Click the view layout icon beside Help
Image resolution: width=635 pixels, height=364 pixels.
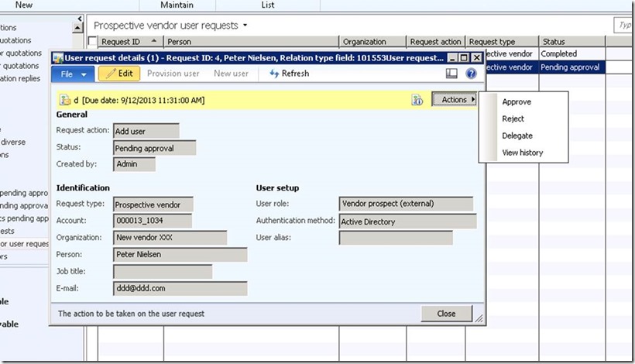(452, 74)
